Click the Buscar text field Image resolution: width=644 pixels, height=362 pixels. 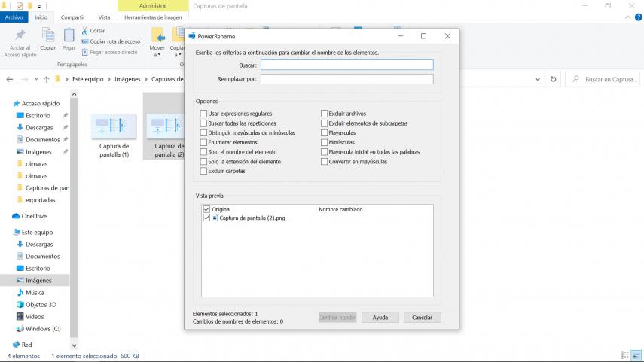tap(347, 65)
